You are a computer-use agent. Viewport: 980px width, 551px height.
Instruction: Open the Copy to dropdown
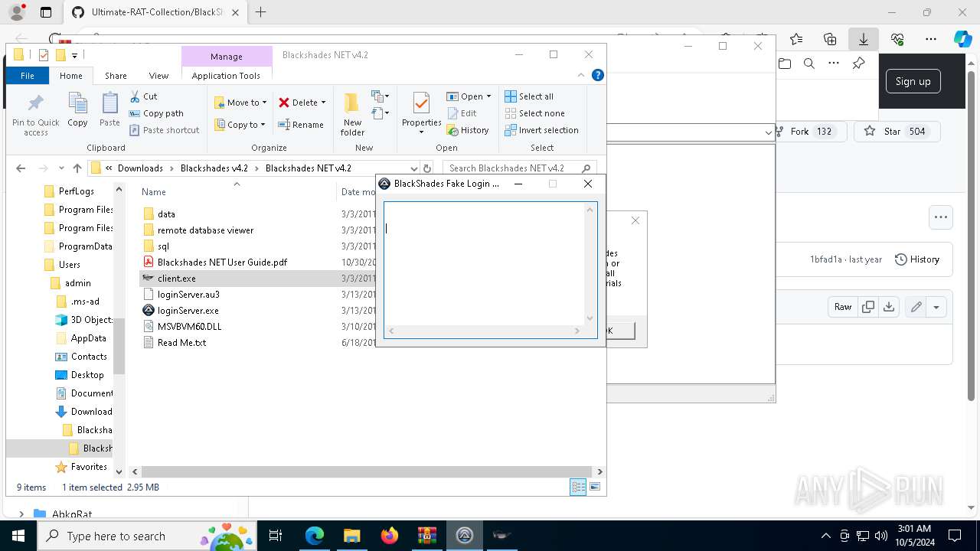[240, 125]
